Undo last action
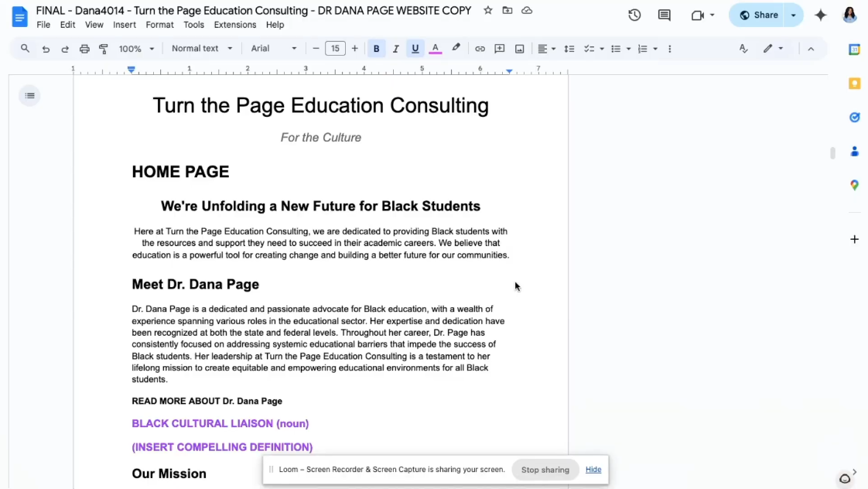This screenshot has width=868, height=489. [x=46, y=49]
